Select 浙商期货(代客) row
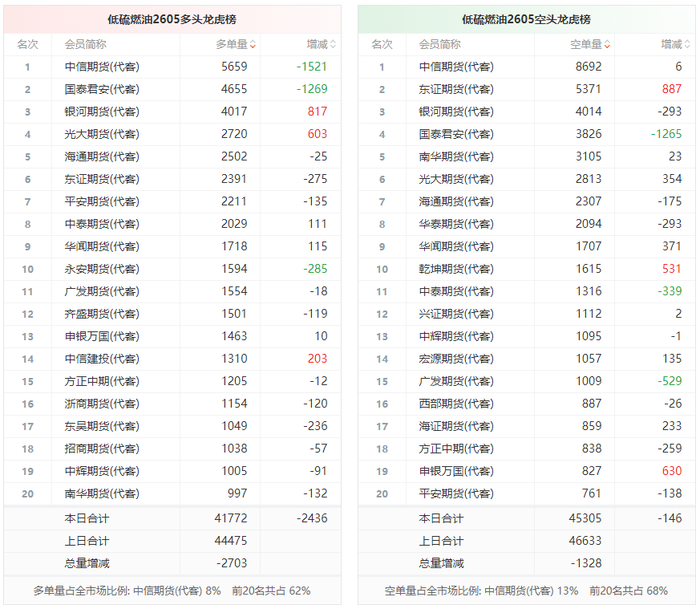 click(172, 404)
